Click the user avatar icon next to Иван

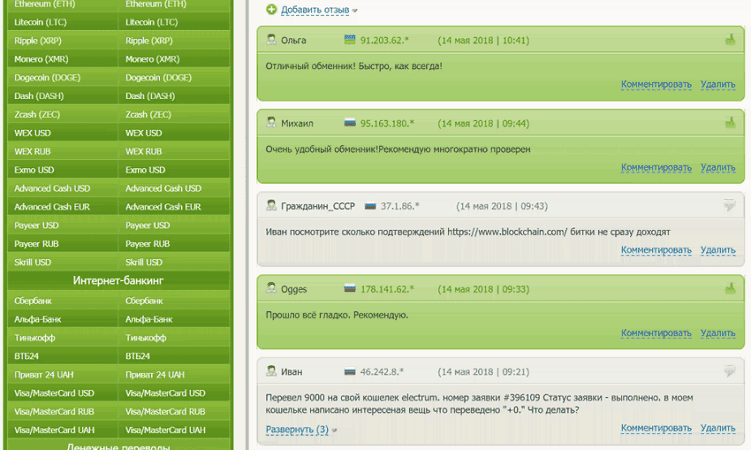pyautogui.click(x=271, y=372)
